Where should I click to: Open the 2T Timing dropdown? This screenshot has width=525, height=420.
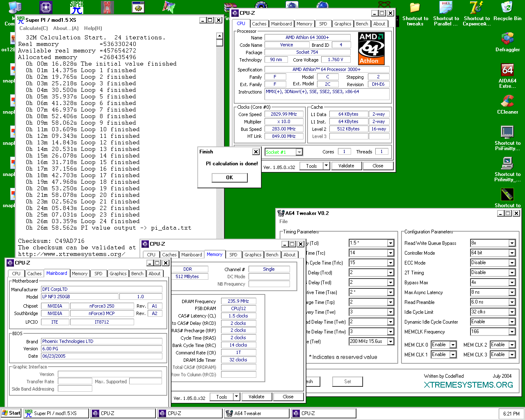tap(512, 273)
